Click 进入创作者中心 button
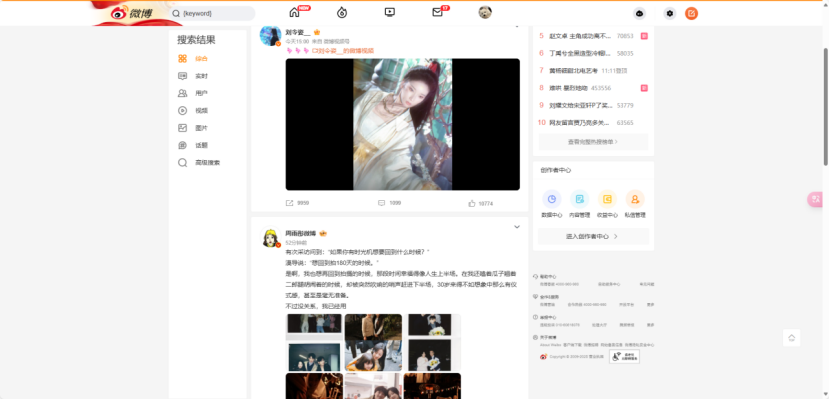829x399 pixels. 593,236
